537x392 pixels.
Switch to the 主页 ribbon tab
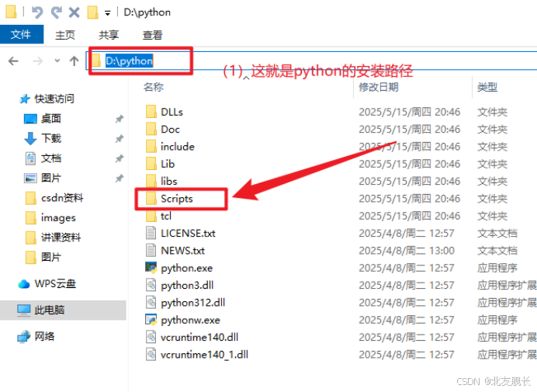pos(65,35)
